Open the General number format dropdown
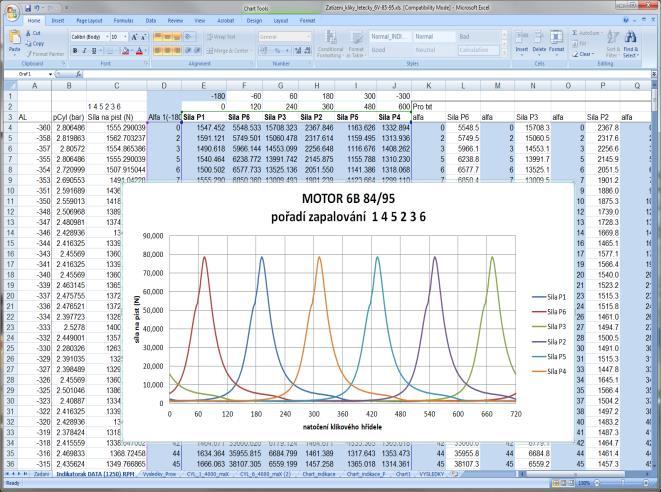The height and width of the screenshot is (492, 661). (x=308, y=37)
